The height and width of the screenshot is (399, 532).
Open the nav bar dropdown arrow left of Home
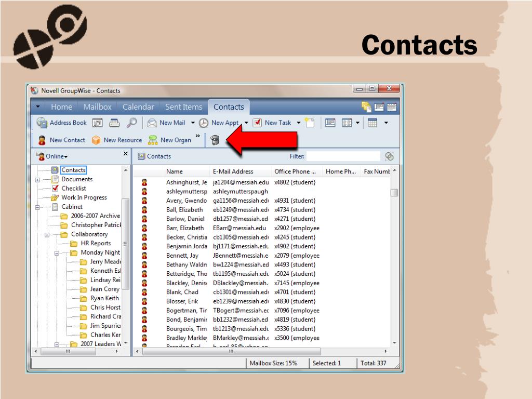(x=38, y=107)
